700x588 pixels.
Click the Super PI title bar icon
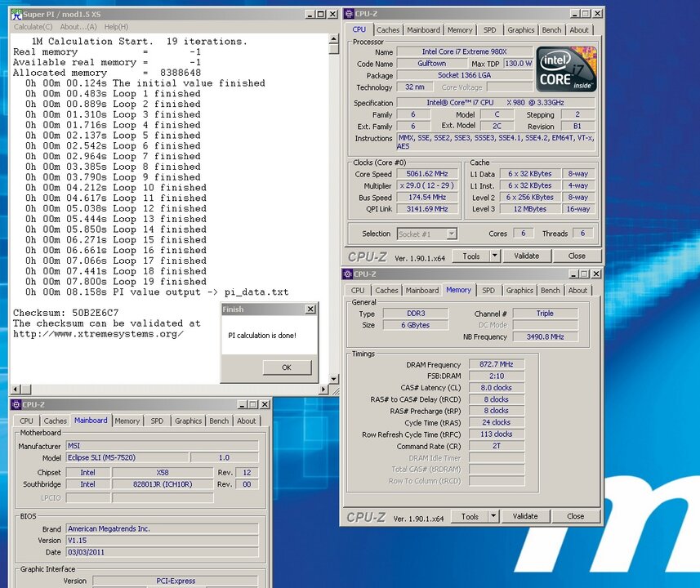(x=16, y=14)
